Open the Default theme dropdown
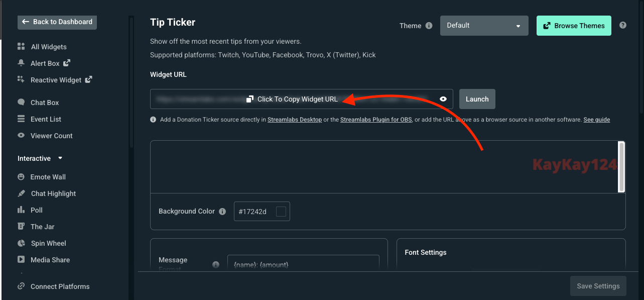This screenshot has height=300, width=644. point(484,25)
